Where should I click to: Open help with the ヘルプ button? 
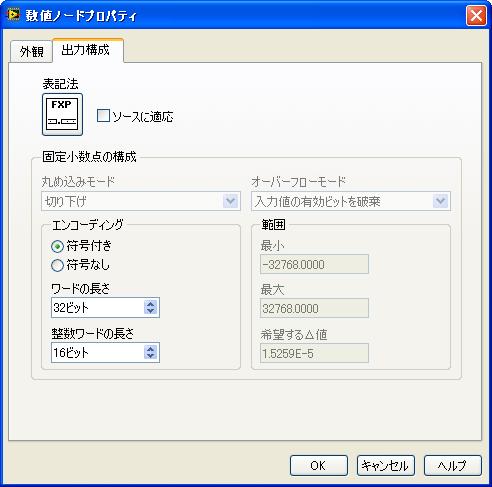(x=453, y=465)
